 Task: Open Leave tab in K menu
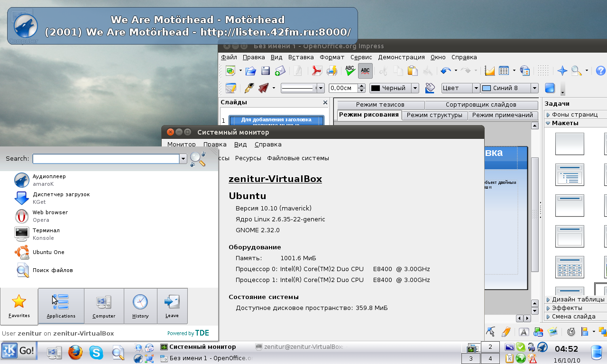tap(172, 306)
